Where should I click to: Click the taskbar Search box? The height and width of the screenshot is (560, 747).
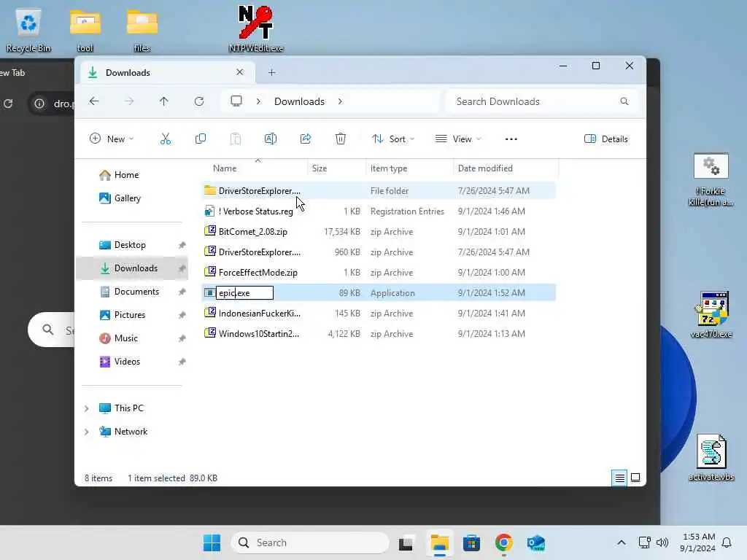pos(310,542)
